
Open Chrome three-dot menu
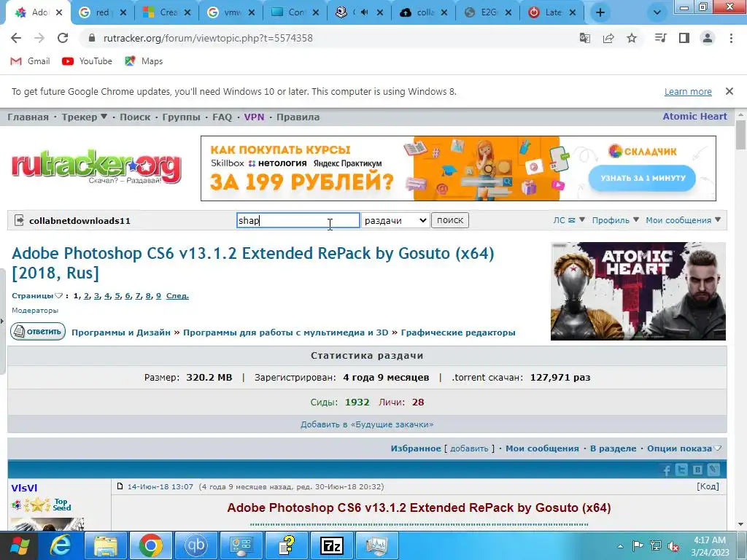(731, 38)
